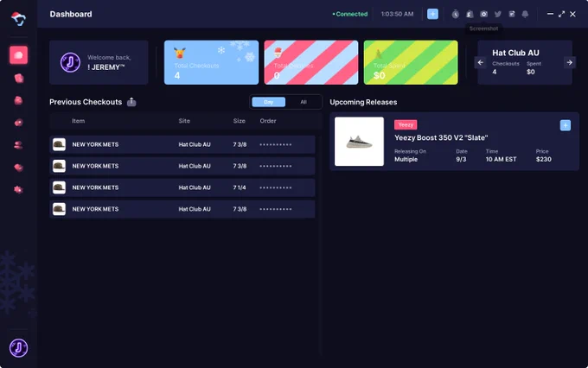The height and width of the screenshot is (368, 588).
Task: Click the $230 price value
Action: tap(543, 159)
